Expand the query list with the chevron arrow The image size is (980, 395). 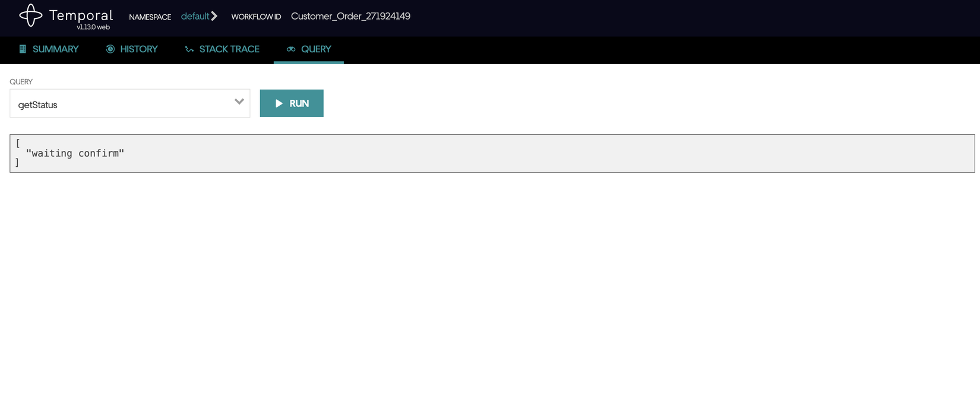pos(239,102)
